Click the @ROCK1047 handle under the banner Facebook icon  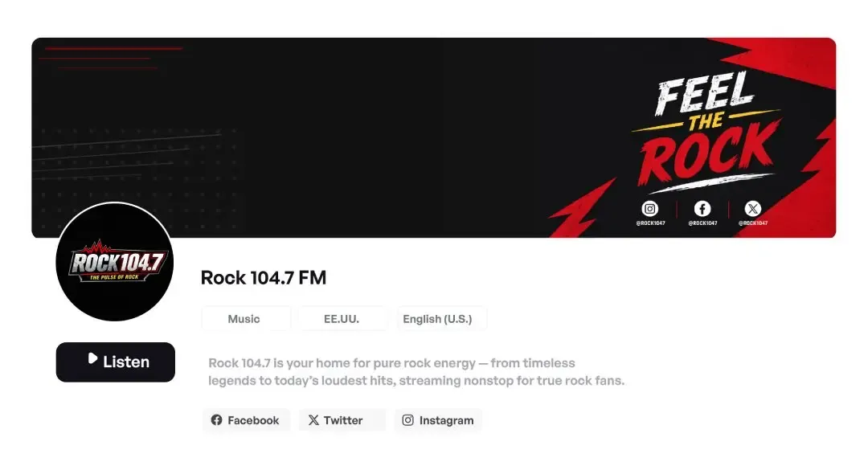[702, 223]
